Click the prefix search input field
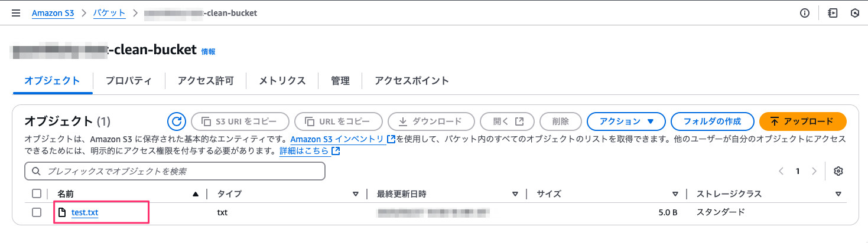Viewport: 868px width, 243px height. [x=175, y=171]
